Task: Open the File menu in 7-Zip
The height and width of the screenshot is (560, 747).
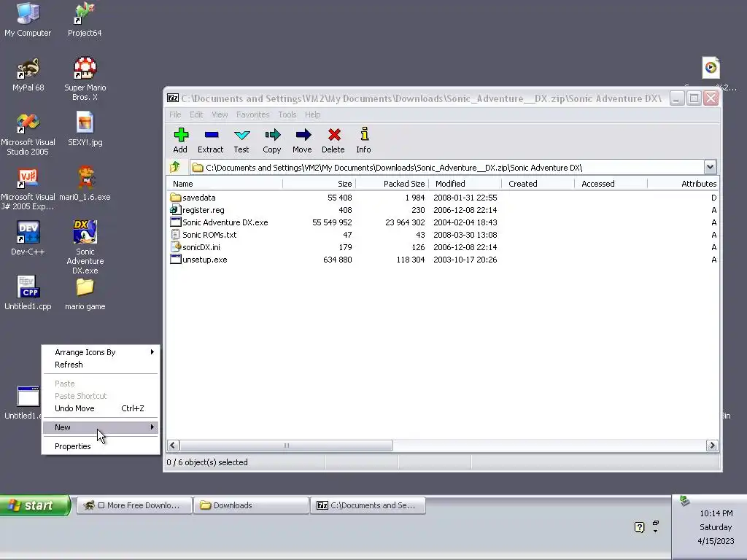Action: (175, 114)
